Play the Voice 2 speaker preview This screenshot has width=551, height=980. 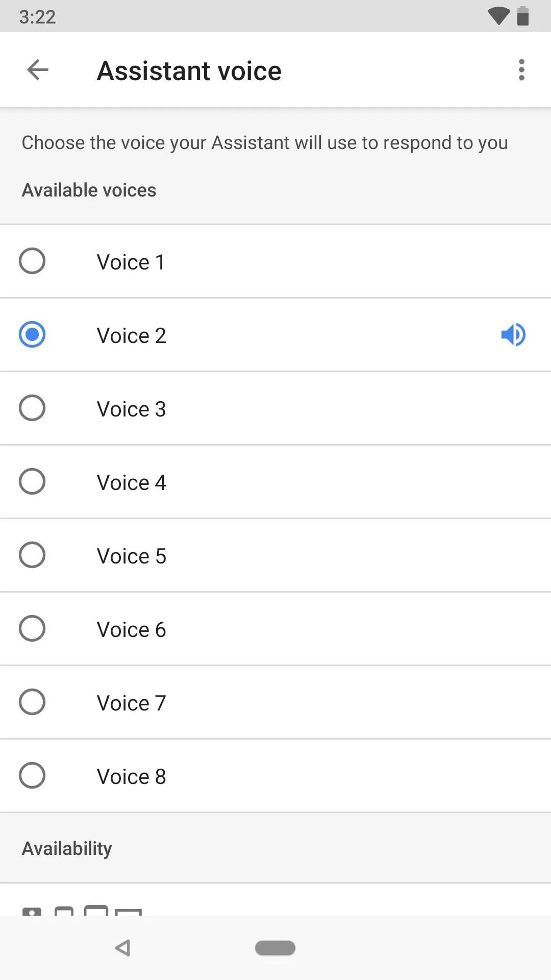coord(513,335)
